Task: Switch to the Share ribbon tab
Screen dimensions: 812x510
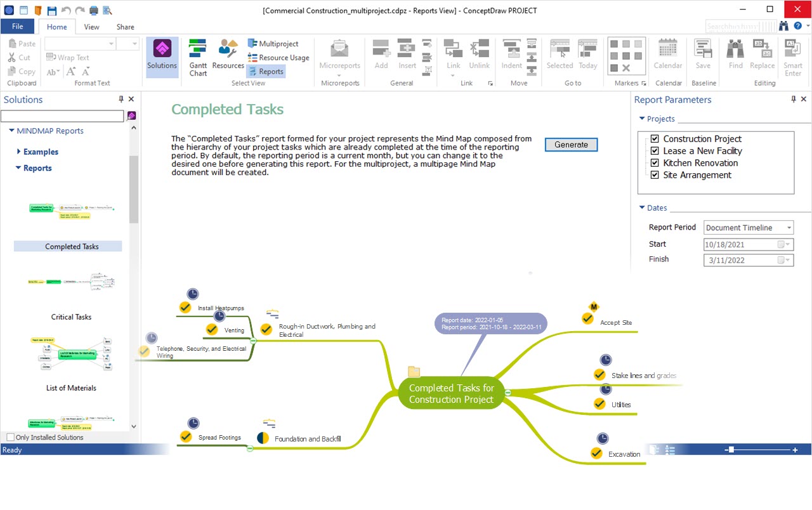Action: tap(126, 27)
